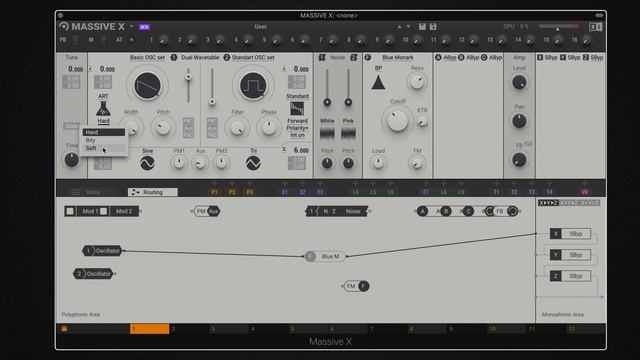Open modulation tab P1

215,192
